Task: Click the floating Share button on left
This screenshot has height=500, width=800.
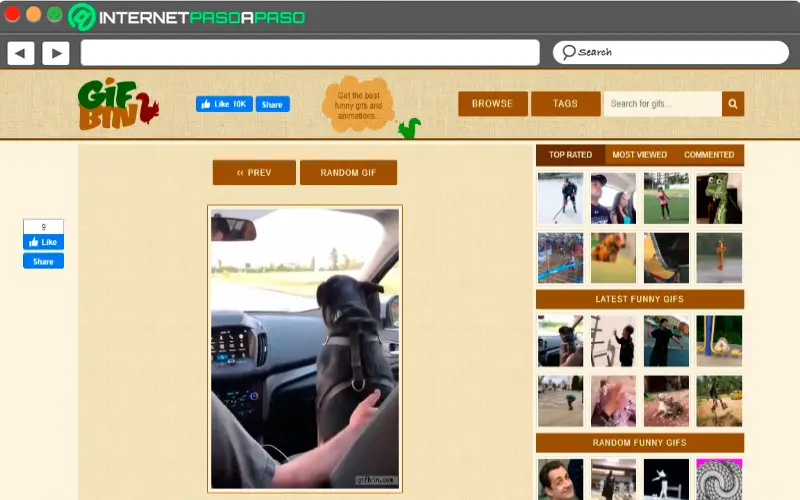Action: click(x=43, y=261)
